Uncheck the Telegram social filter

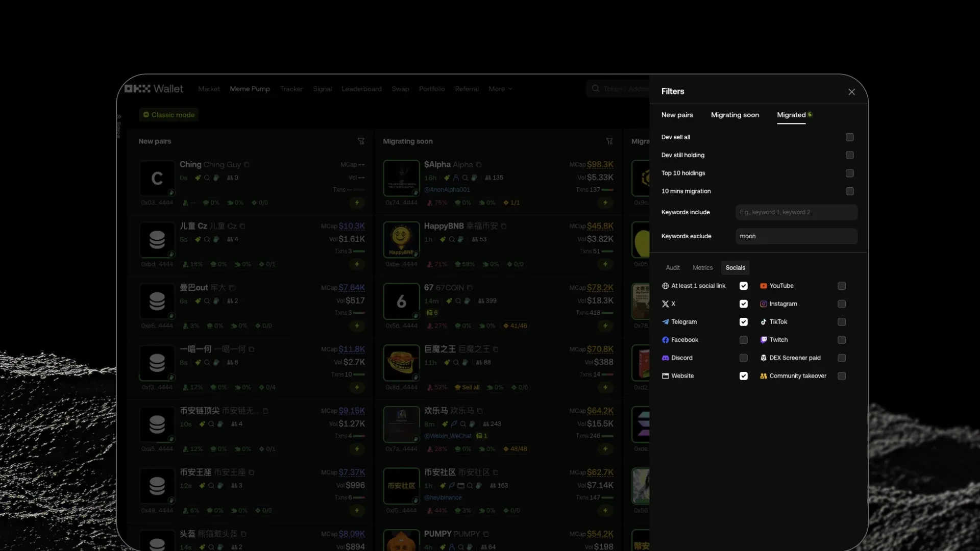tap(743, 322)
